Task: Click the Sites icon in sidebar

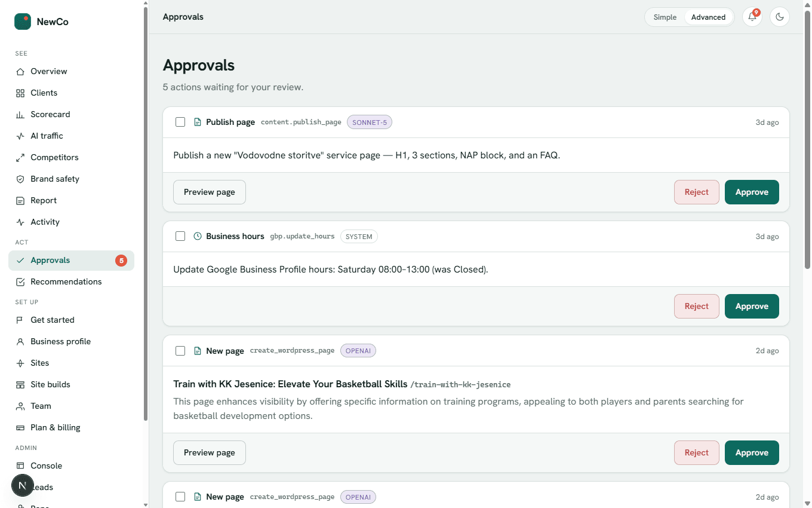Action: pyautogui.click(x=20, y=363)
